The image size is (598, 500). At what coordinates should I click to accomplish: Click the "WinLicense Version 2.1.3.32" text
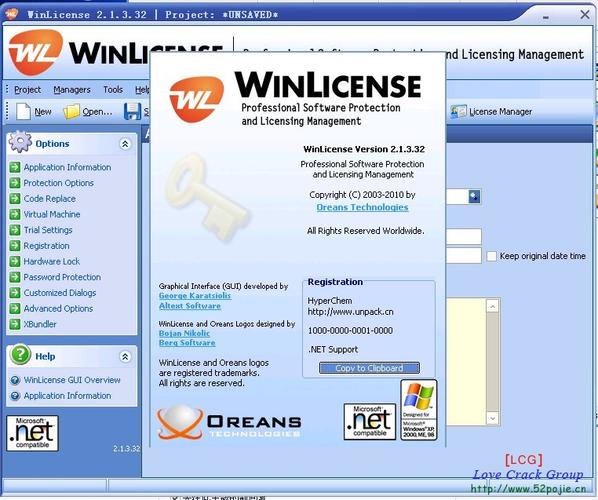pyautogui.click(x=364, y=149)
